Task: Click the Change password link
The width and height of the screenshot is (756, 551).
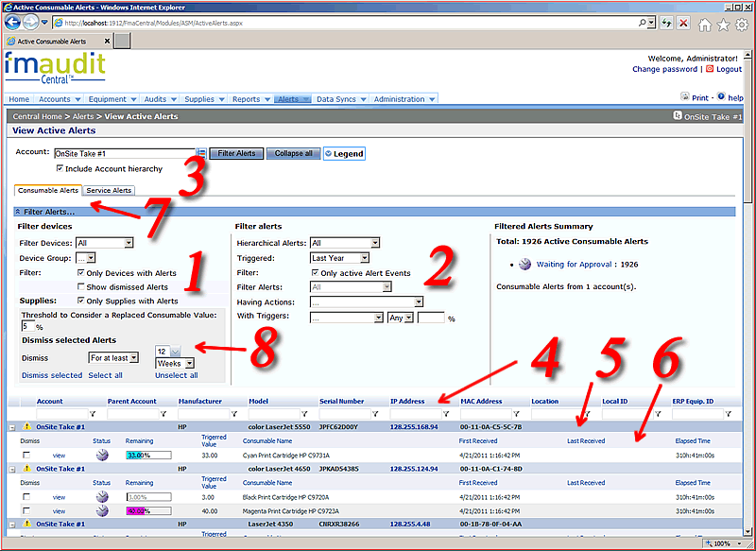Action: click(663, 69)
